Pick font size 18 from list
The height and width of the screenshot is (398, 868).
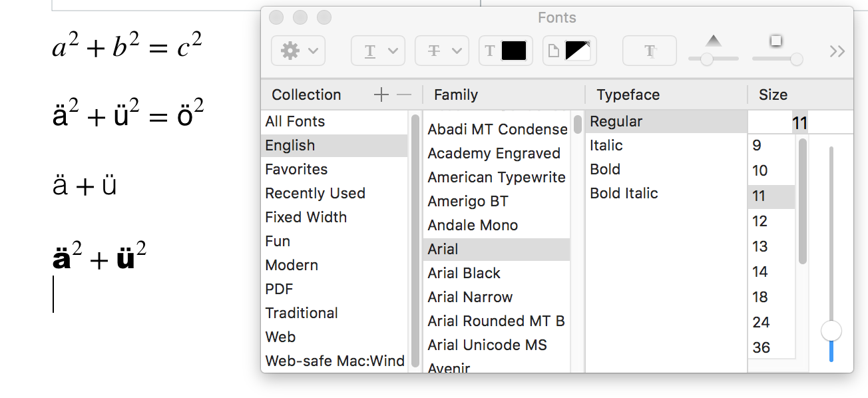760,297
